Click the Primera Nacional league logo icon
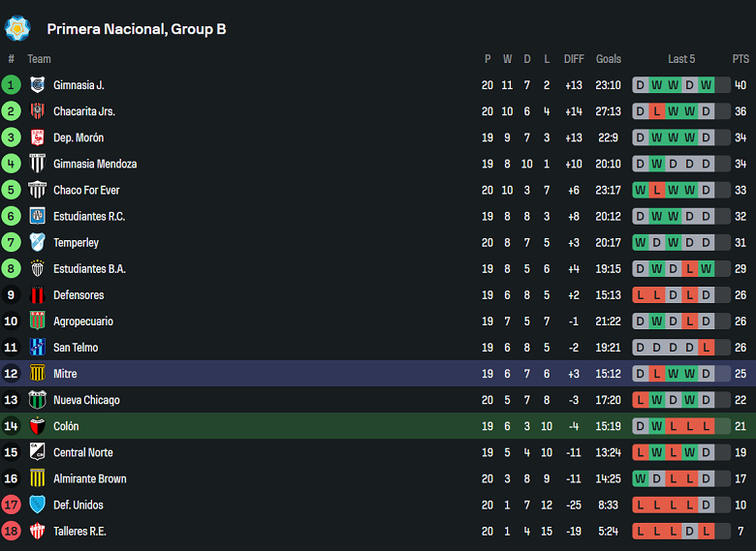Image resolution: width=756 pixels, height=551 pixels. 17,28
